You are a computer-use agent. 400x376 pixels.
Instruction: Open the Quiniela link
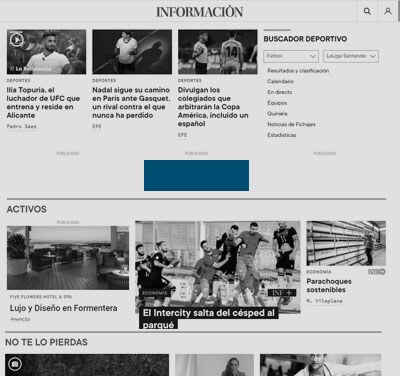pyautogui.click(x=277, y=114)
